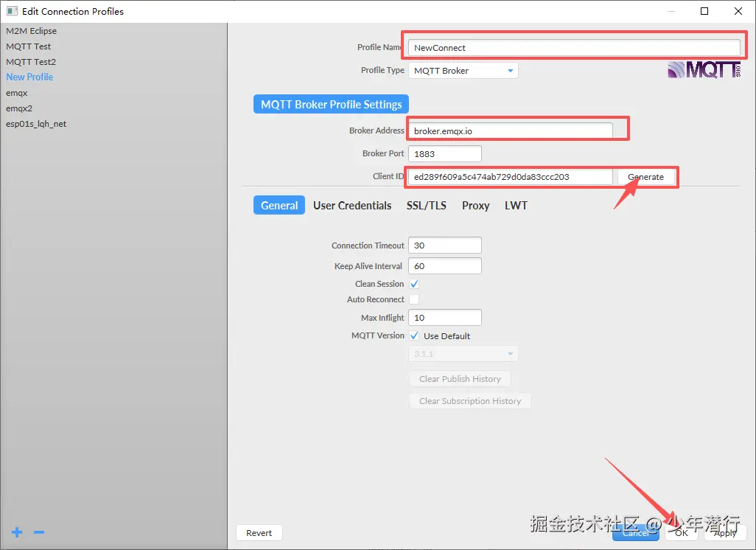Select esp01s_lqh_net profile in list
Image resolution: width=756 pixels, height=550 pixels.
click(36, 124)
